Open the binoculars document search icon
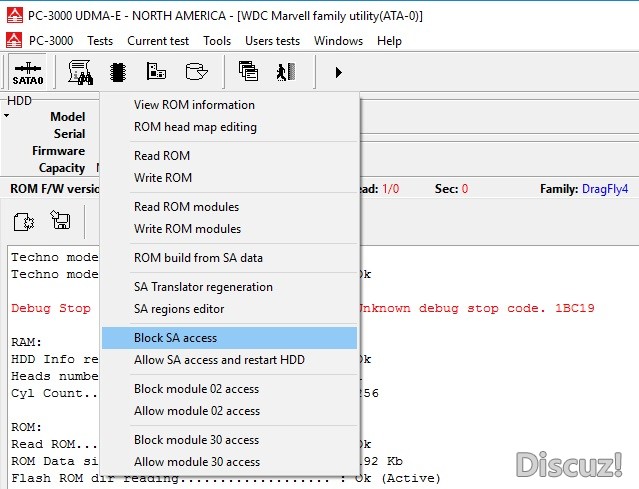The image size is (639, 489). (x=79, y=72)
